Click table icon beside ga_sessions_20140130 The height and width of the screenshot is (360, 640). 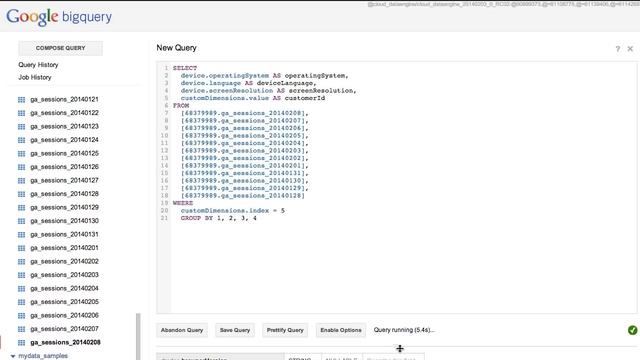pyautogui.click(x=22, y=221)
